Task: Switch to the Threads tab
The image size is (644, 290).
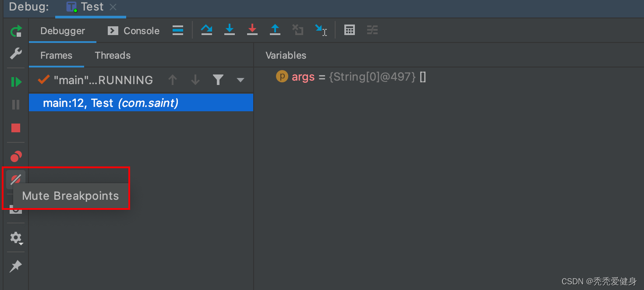Action: [113, 55]
